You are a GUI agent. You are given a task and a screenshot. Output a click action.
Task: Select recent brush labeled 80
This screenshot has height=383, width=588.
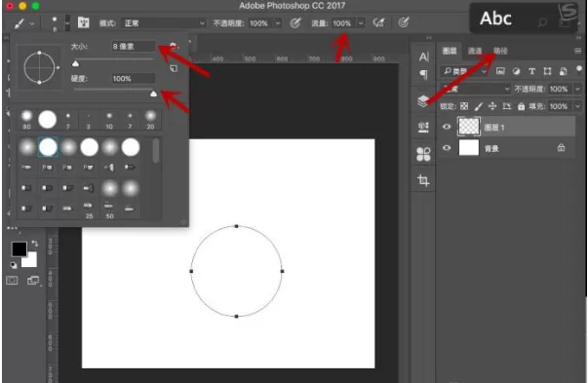[26, 120]
